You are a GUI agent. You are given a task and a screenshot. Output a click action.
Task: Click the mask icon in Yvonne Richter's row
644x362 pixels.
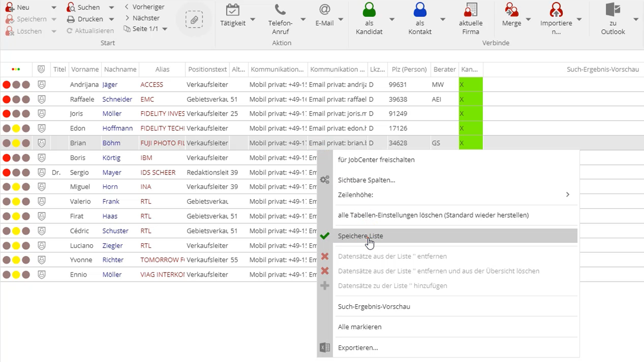(x=42, y=260)
